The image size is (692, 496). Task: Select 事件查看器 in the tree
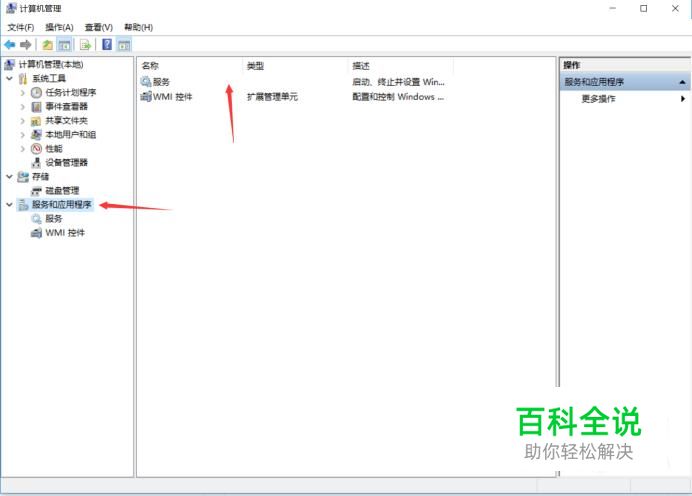[67, 107]
